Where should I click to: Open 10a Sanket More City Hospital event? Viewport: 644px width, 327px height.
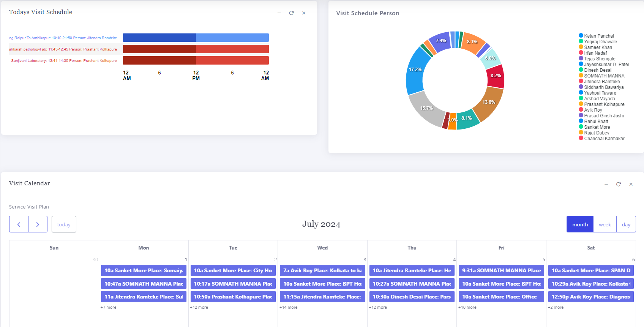[x=233, y=270]
